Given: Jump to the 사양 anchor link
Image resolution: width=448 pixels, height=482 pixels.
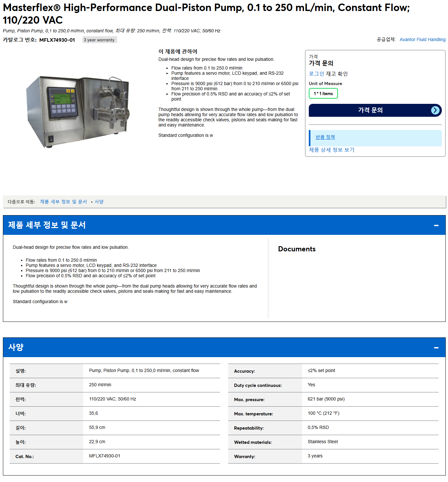Looking at the screenshot, I should click(99, 202).
